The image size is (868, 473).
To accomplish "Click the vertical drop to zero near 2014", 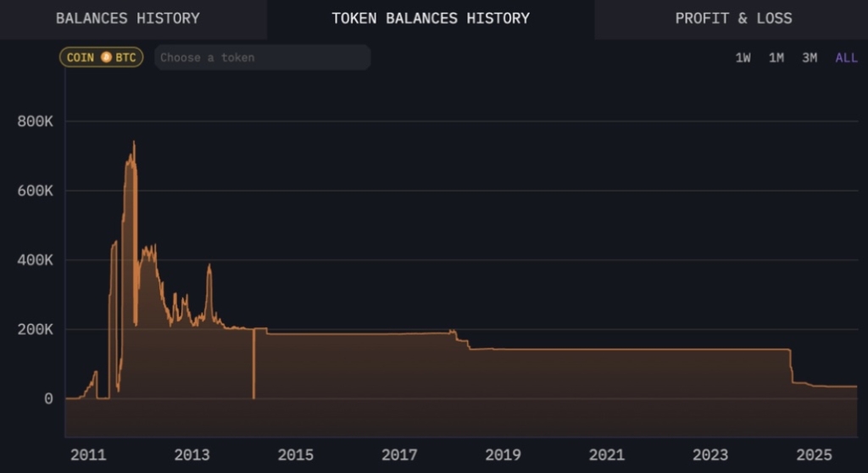I will click(x=253, y=364).
